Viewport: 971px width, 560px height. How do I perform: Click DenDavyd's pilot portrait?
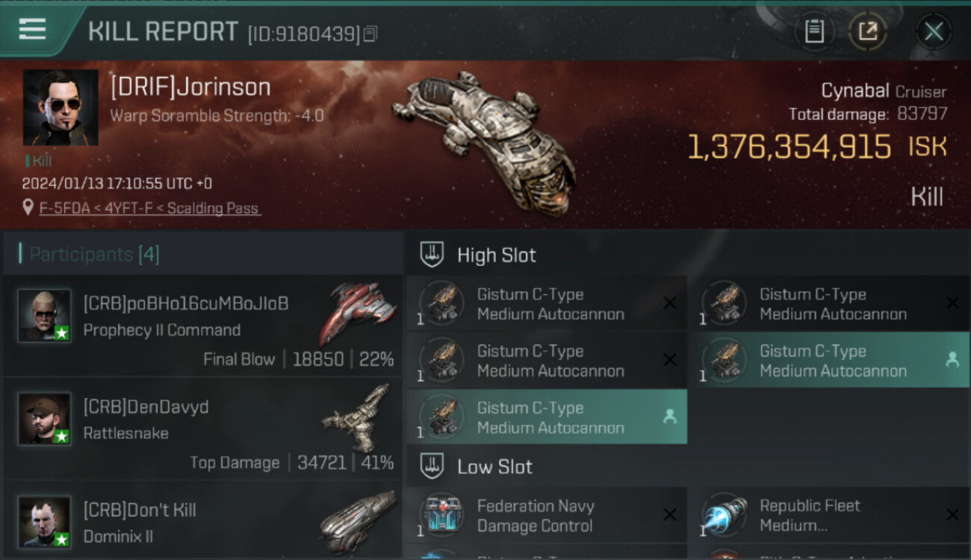(45, 419)
